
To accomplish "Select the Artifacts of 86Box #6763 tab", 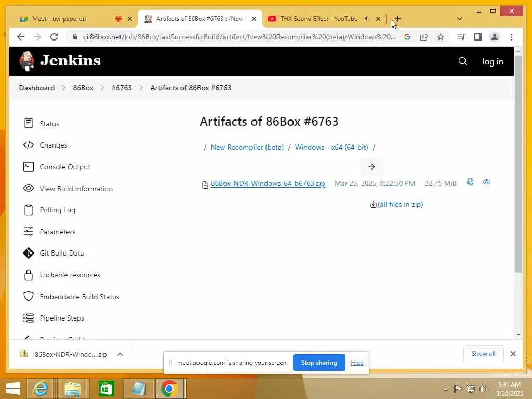I will click(x=199, y=19).
